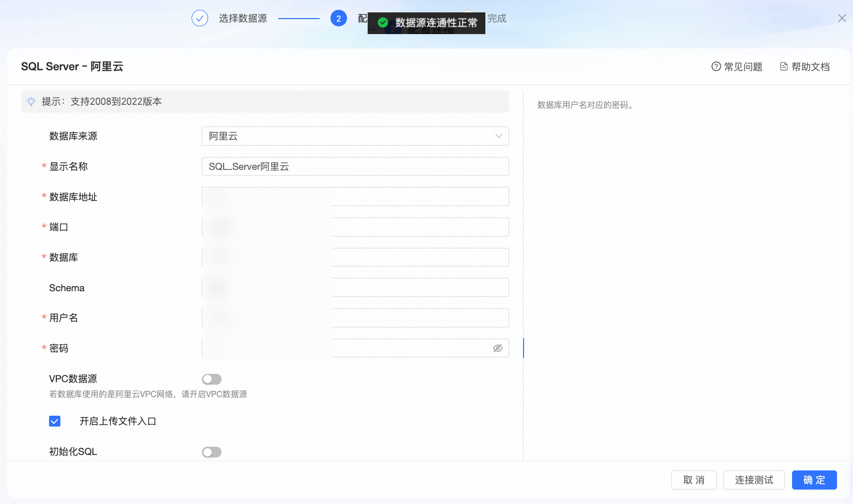853x504 pixels.
Task: Click the tip text 支持2008到2022版本
Action: point(116,102)
